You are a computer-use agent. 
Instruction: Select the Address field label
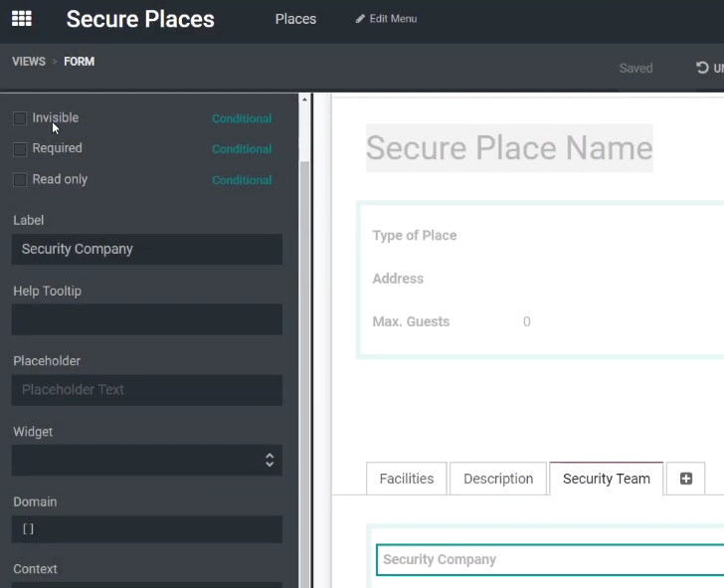[398, 279]
